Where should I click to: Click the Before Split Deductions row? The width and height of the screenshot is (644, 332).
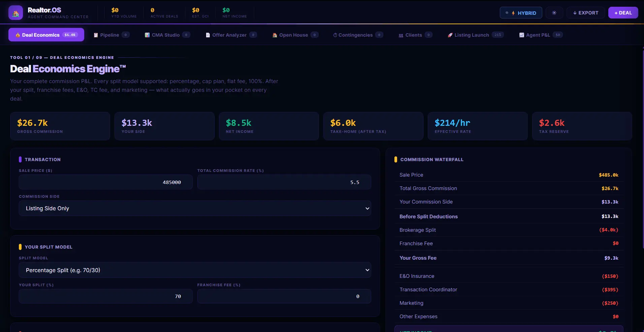pyautogui.click(x=509, y=216)
